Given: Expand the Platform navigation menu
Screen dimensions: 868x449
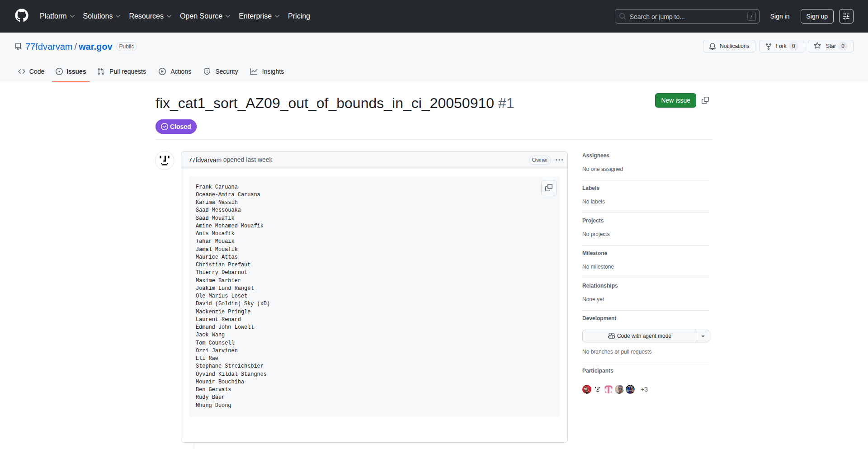Looking at the screenshot, I should 57,16.
